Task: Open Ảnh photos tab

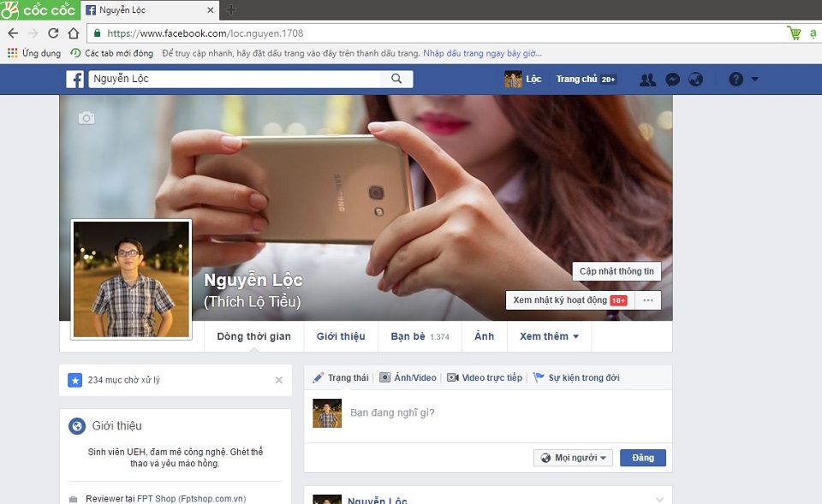Action: coord(485,336)
